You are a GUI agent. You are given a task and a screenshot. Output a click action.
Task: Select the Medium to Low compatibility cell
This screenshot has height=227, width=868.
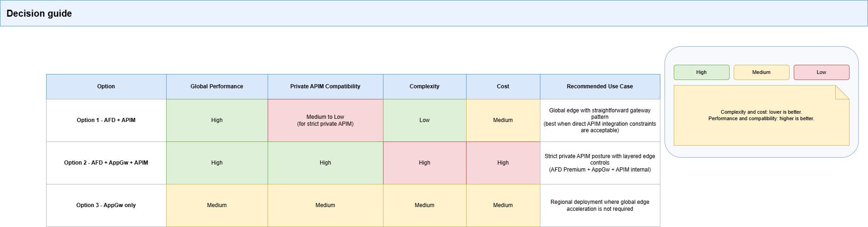click(x=325, y=120)
